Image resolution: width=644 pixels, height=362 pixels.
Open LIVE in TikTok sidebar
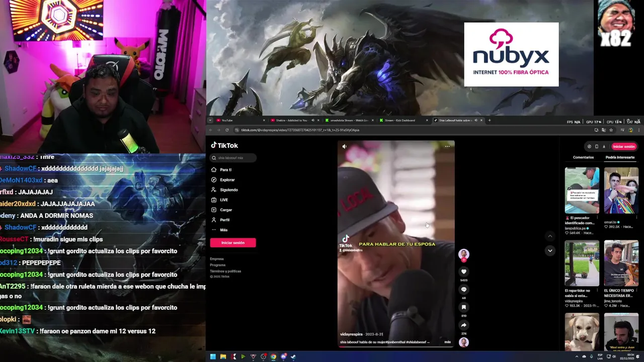pos(220,200)
